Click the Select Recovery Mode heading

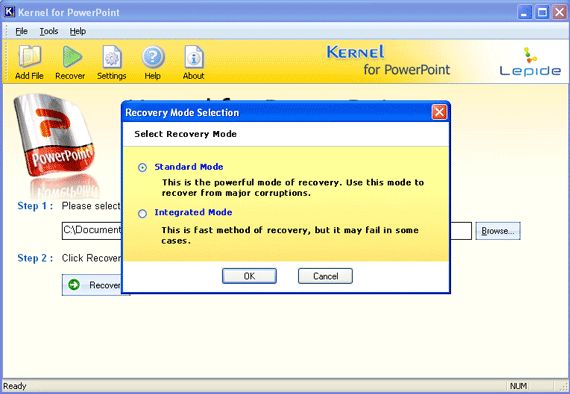pos(185,134)
